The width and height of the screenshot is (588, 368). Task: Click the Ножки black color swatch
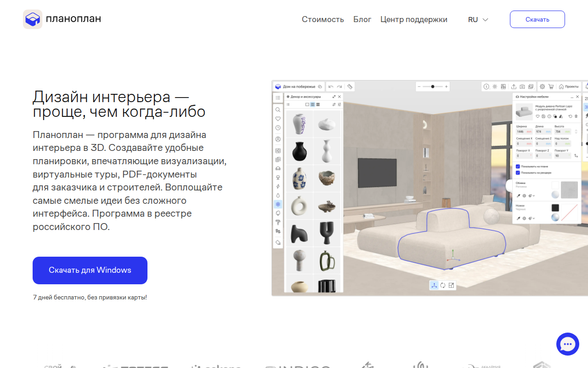click(555, 208)
